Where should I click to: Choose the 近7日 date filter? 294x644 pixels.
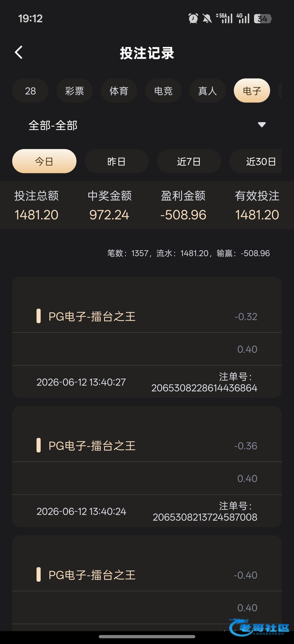click(189, 161)
